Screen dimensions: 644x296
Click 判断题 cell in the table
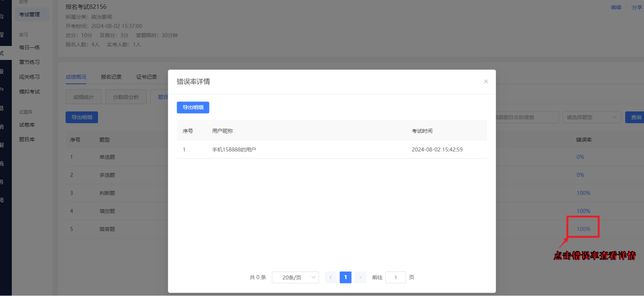(107, 193)
